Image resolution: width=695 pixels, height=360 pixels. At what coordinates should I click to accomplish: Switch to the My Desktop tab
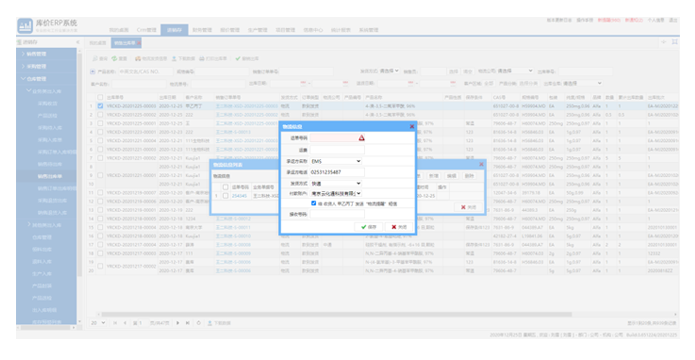(x=98, y=43)
